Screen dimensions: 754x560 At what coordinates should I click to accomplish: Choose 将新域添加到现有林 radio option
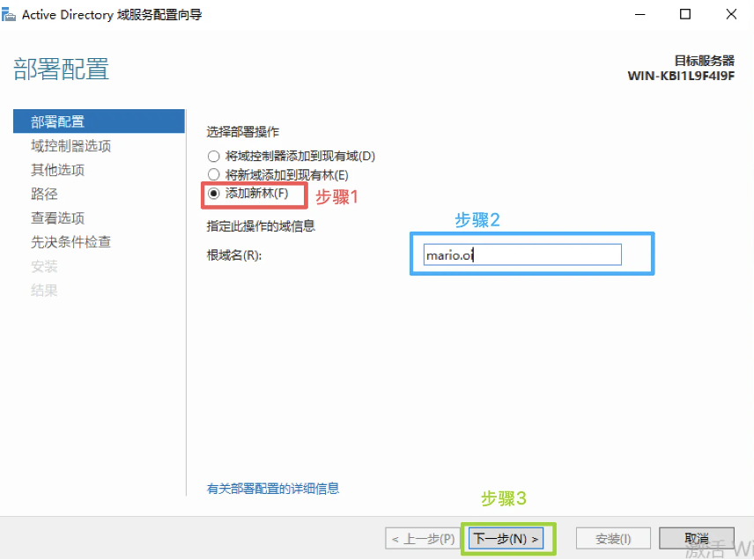tap(212, 175)
